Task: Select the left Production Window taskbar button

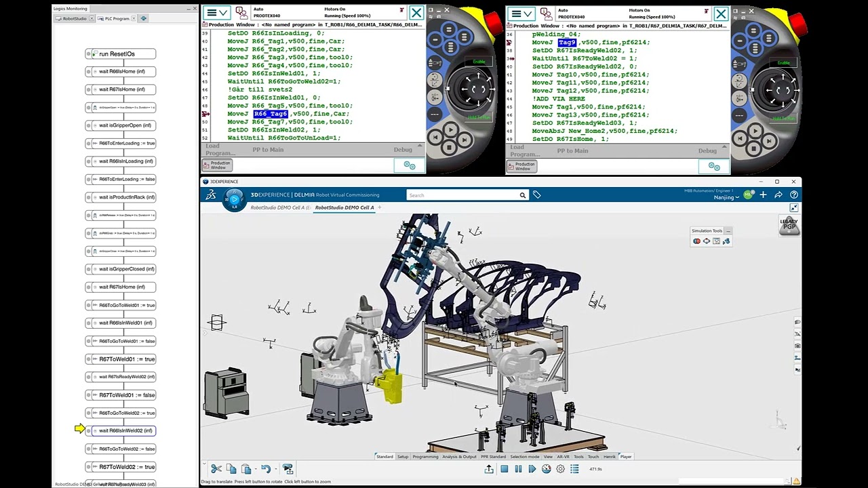Action: pyautogui.click(x=218, y=165)
